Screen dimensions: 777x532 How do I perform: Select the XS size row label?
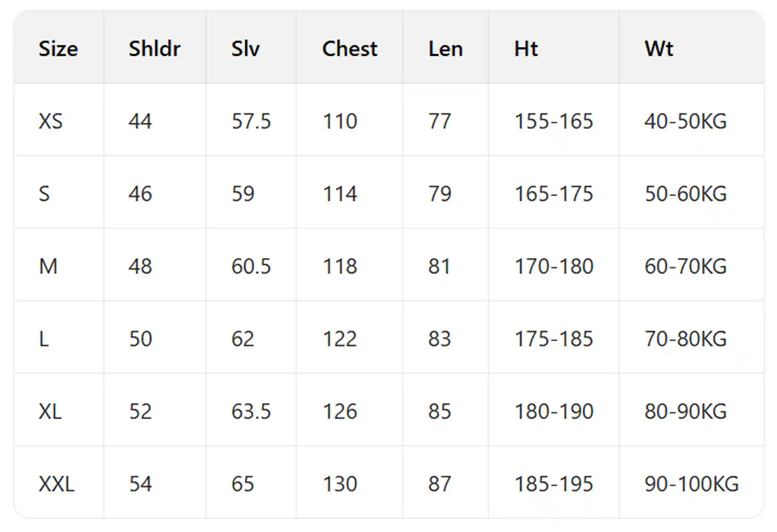(x=51, y=121)
